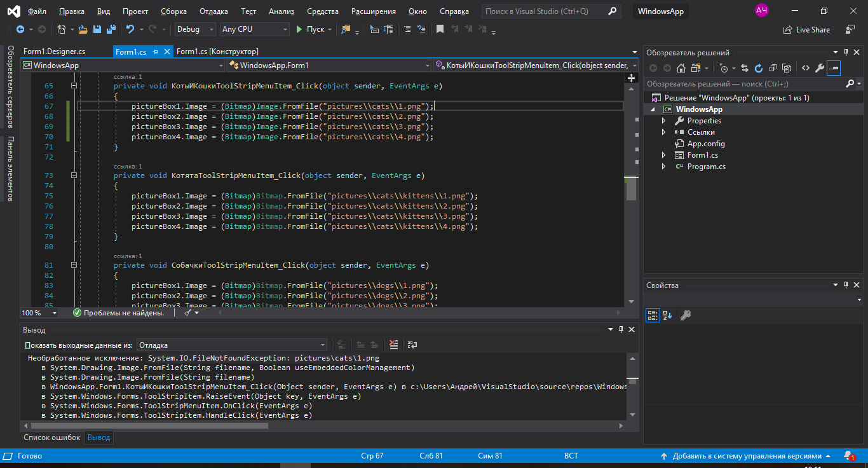Toggle the Show All Files button
The width and height of the screenshot is (868, 468).
[x=787, y=68]
